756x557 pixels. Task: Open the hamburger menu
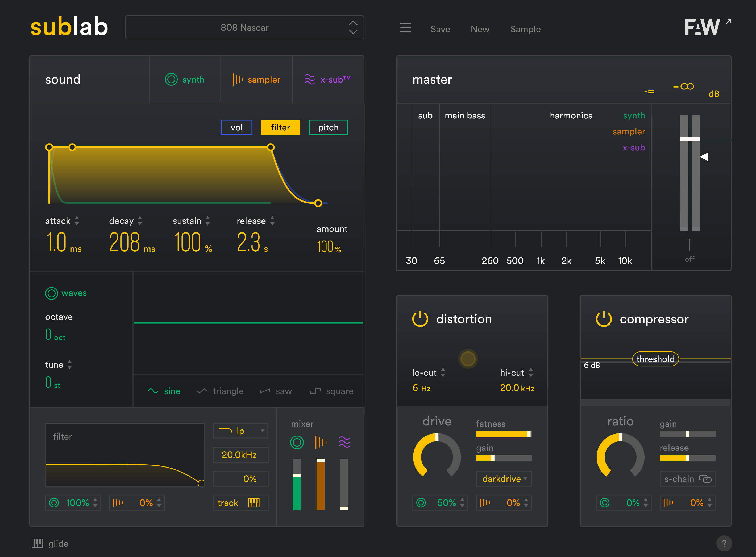click(405, 28)
